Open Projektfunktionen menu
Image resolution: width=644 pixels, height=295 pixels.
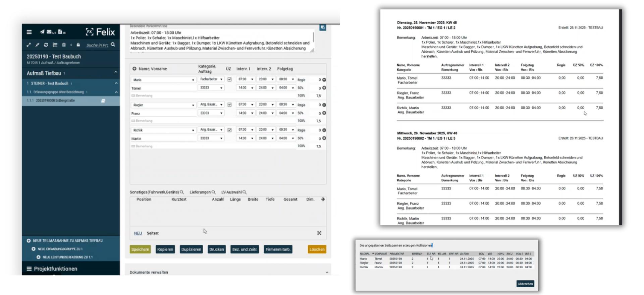point(55,269)
